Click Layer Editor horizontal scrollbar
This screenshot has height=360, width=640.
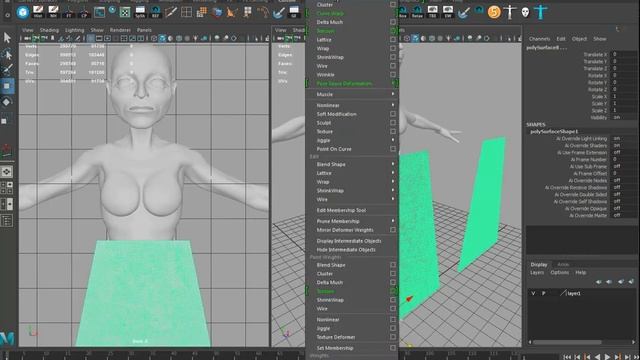(567, 342)
